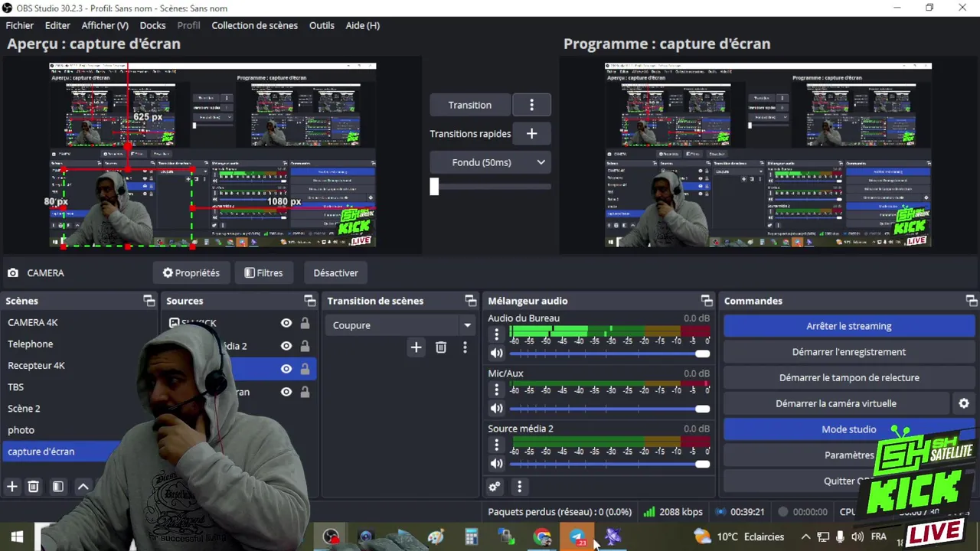Open virtual camera settings gear
This screenshot has width=980, height=551.
pos(964,403)
